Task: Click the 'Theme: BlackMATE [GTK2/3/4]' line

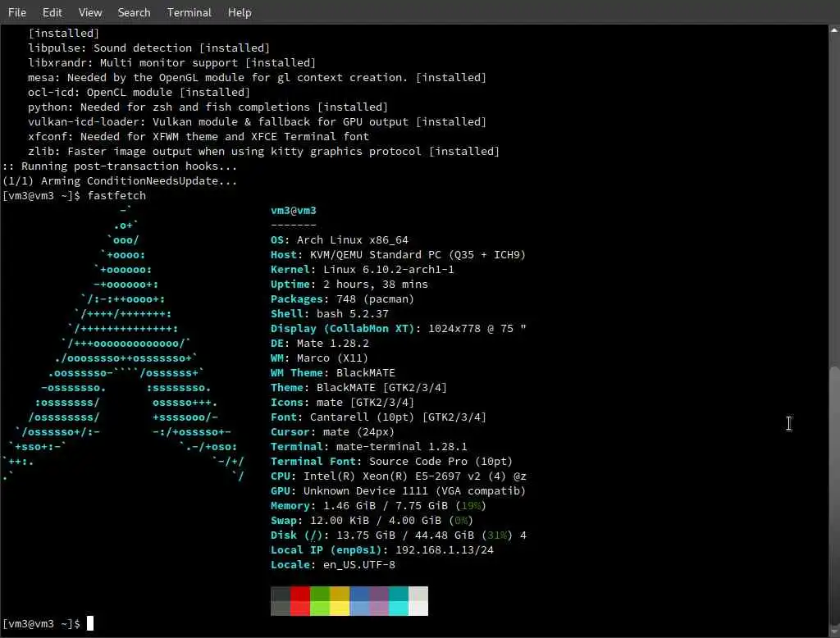Action: coord(359,387)
